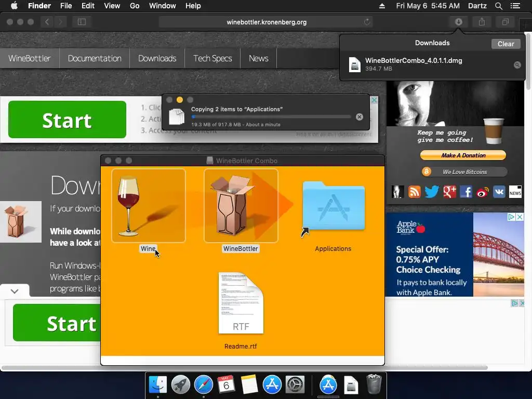Open the Twitter icon link

pyautogui.click(x=432, y=192)
